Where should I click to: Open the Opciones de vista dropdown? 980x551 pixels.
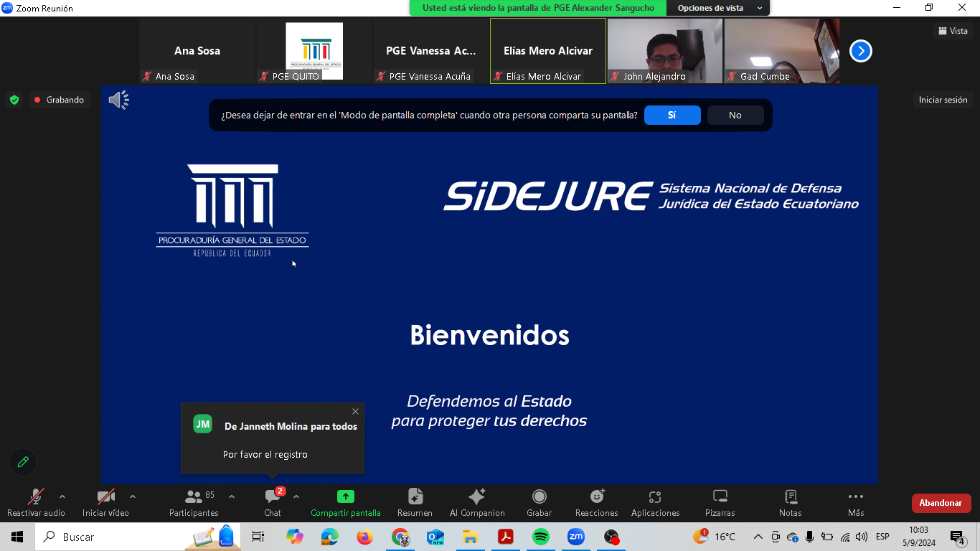click(x=719, y=8)
